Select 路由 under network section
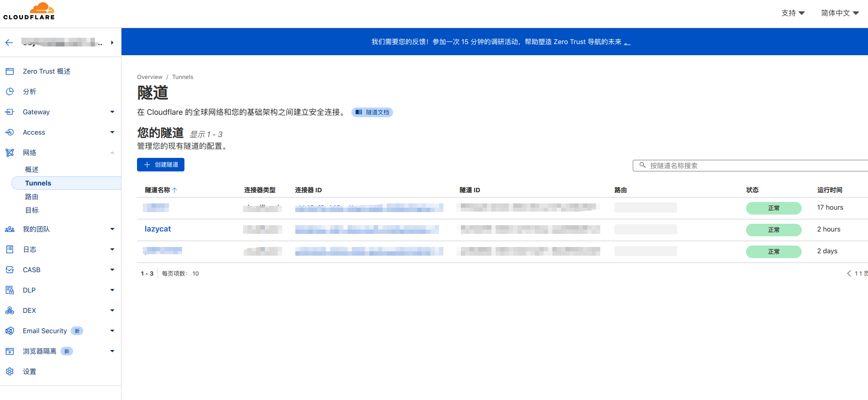The image size is (868, 400). click(32, 197)
